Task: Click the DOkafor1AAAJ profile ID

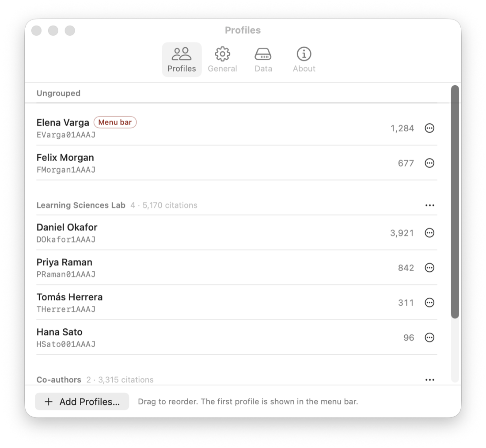Action: [x=66, y=239]
